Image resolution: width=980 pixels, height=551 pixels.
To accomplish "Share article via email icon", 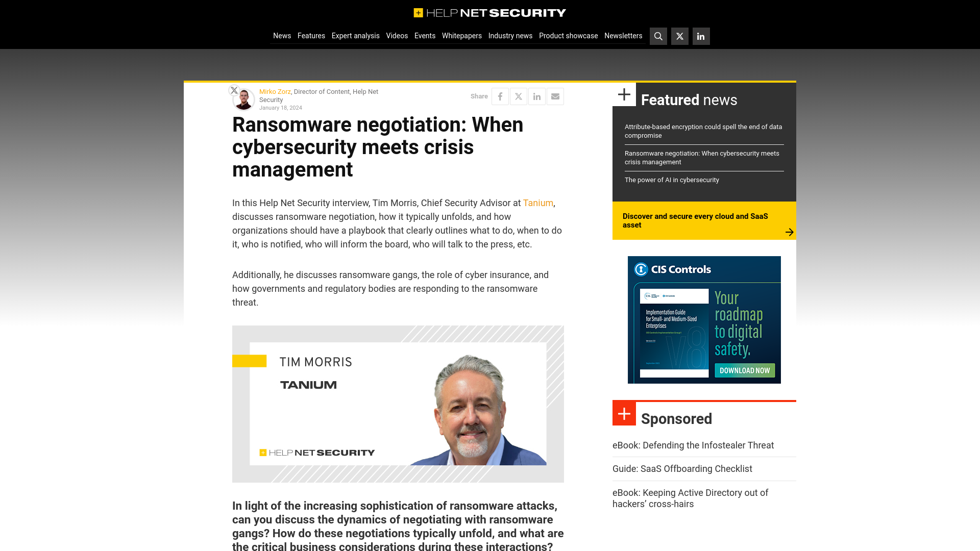I will tap(555, 96).
